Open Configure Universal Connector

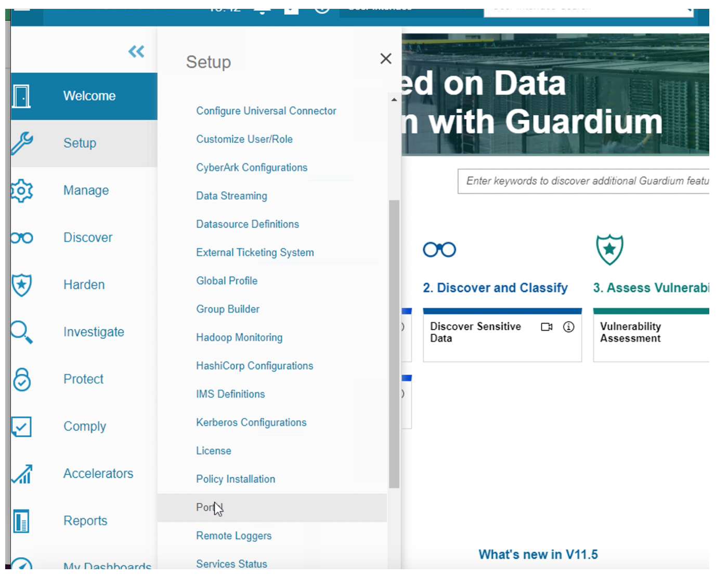(x=266, y=111)
